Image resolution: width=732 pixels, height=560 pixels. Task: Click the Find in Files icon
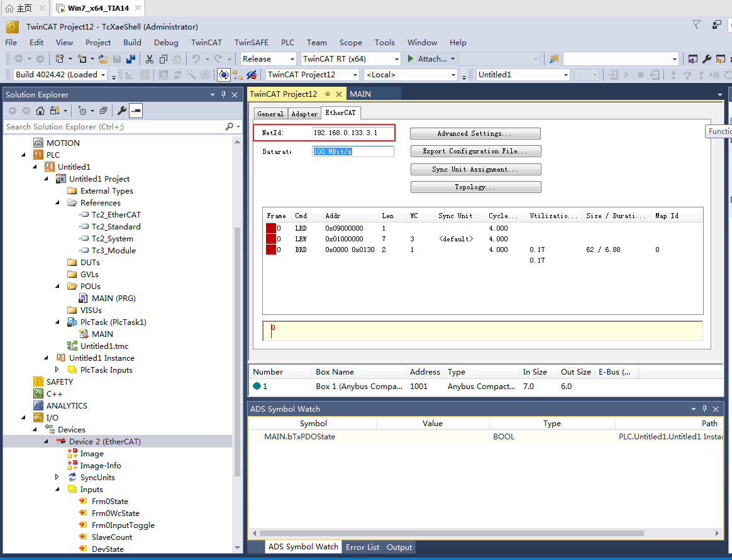[x=553, y=59]
